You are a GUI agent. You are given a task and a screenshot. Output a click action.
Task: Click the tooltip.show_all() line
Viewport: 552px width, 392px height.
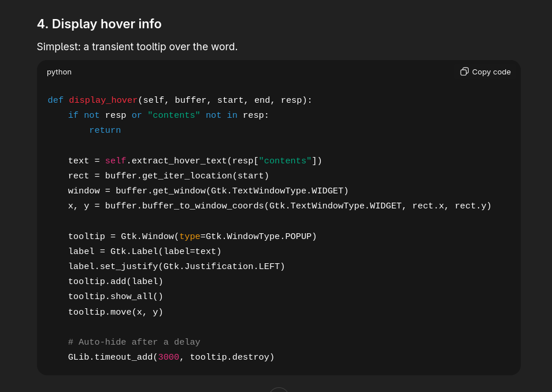[116, 297]
